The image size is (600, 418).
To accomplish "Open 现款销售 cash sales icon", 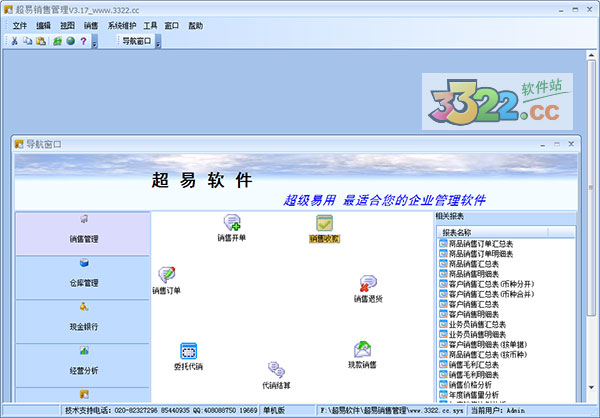I will tap(362, 354).
